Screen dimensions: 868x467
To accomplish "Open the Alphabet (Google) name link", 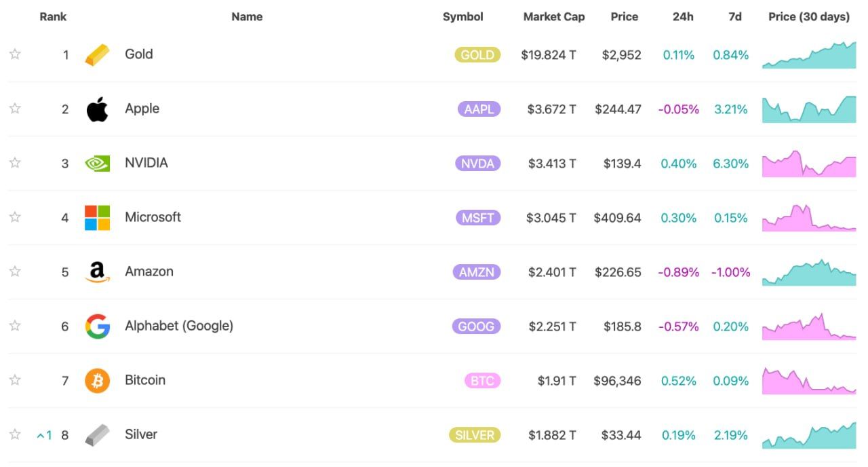I will point(179,326).
